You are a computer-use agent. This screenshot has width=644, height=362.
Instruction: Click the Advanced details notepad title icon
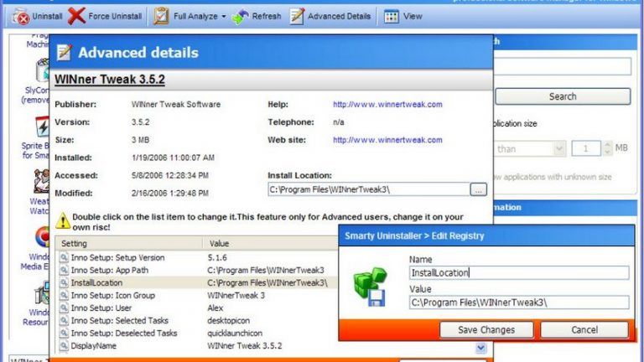tap(64, 52)
